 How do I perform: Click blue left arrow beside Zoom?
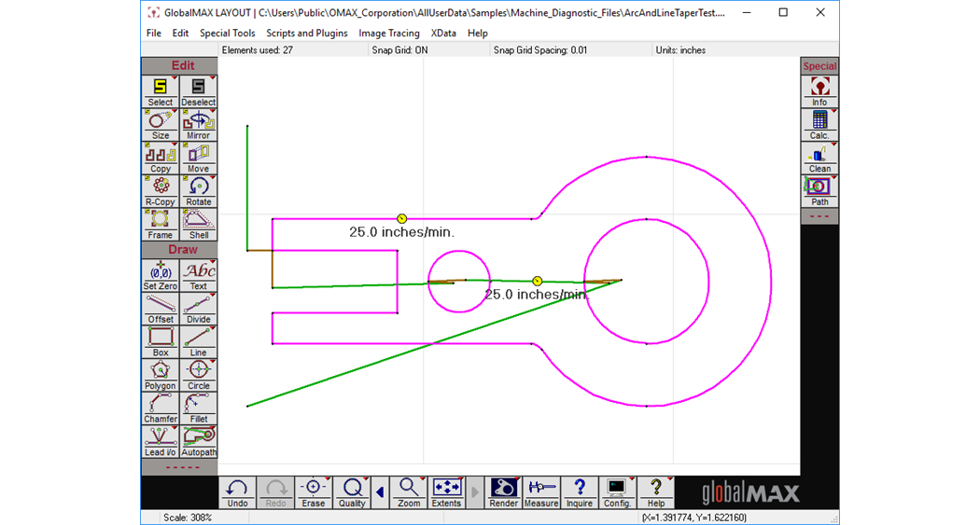[380, 491]
